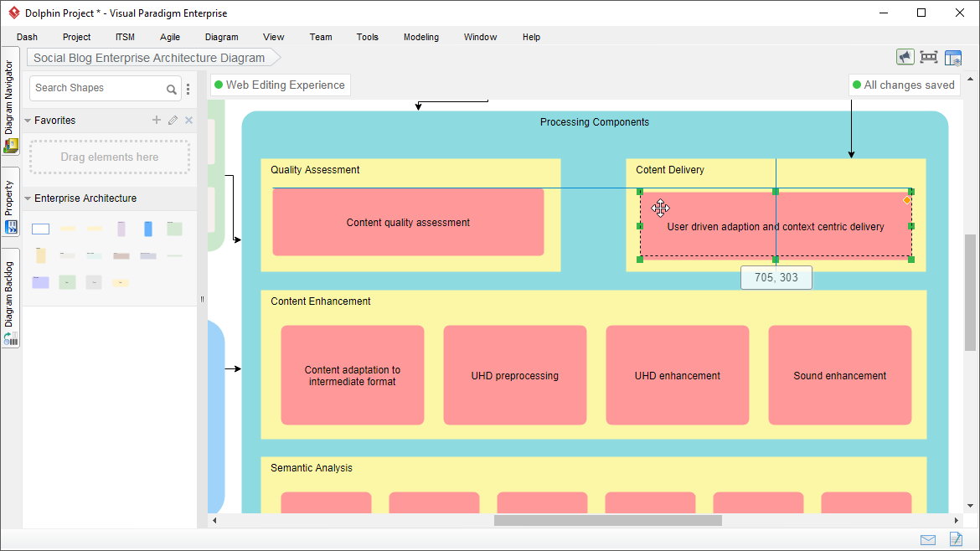Click the Social Blog Enterprise Architecture Diagram breadcrumb

[153, 58]
